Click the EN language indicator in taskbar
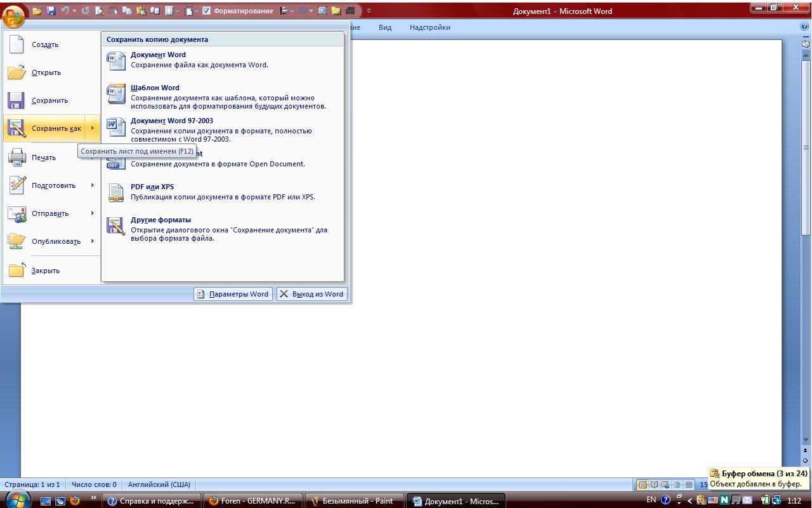This screenshot has width=812, height=508. (651, 500)
